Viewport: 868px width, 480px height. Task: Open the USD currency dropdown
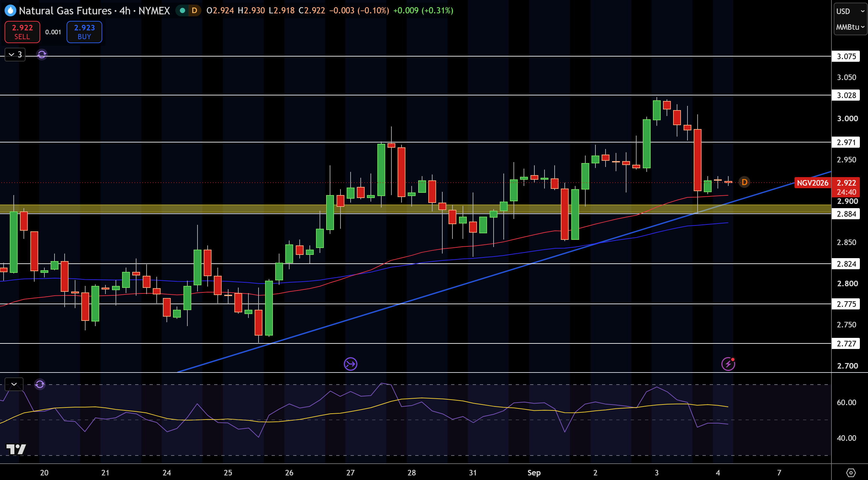click(x=850, y=11)
